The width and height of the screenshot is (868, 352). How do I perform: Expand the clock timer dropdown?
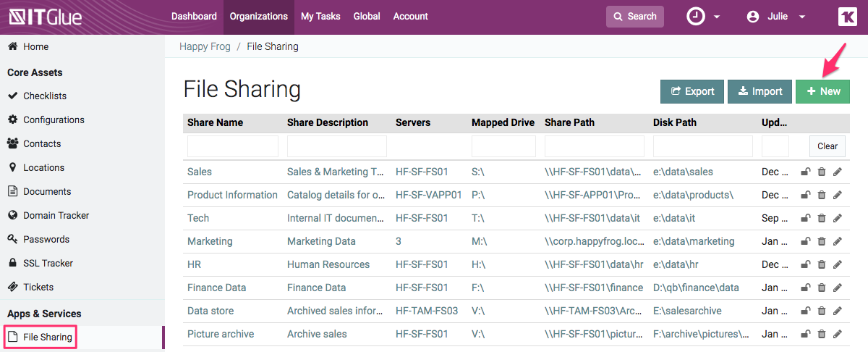coord(703,17)
